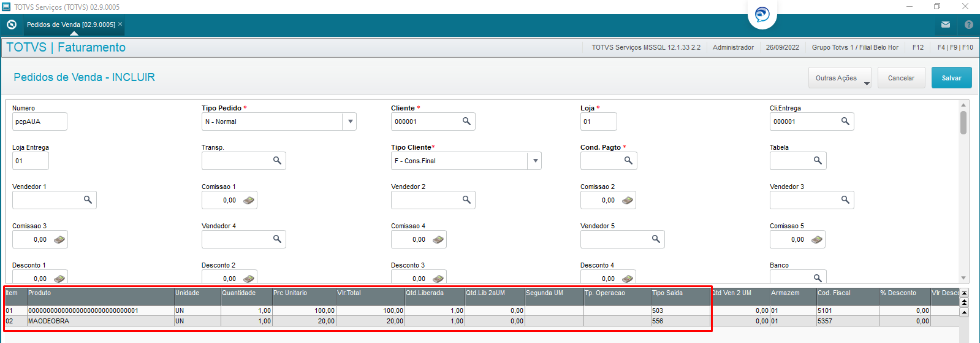980x343 pixels.
Task: Click item 01 row number cell
Action: point(16,310)
